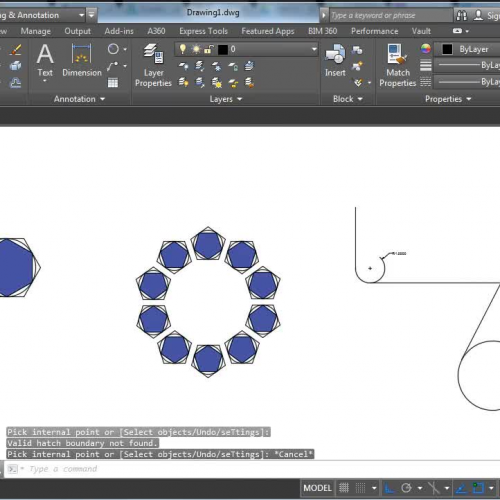500x500 pixels.
Task: Toggle drawing grid display in status bar
Action: 344,488
